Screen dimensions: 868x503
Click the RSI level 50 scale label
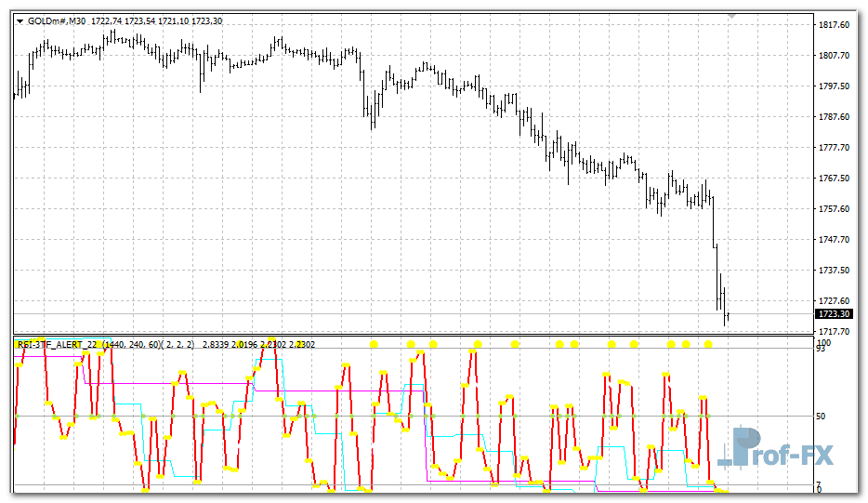(x=821, y=417)
